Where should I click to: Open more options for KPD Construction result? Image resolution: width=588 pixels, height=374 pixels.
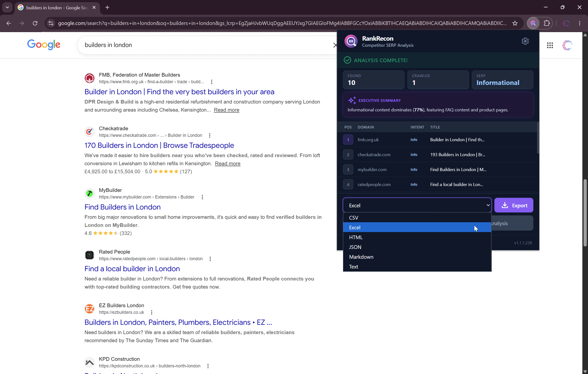pos(208,366)
